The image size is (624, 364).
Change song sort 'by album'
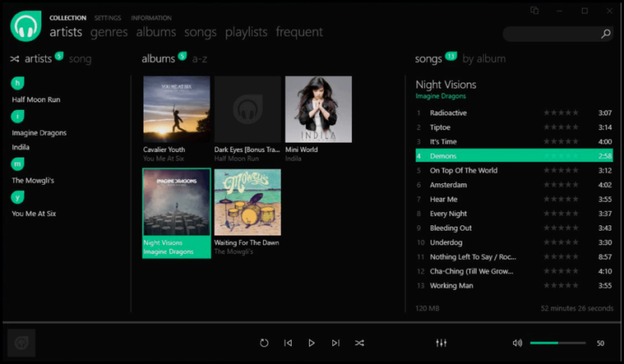click(x=484, y=59)
